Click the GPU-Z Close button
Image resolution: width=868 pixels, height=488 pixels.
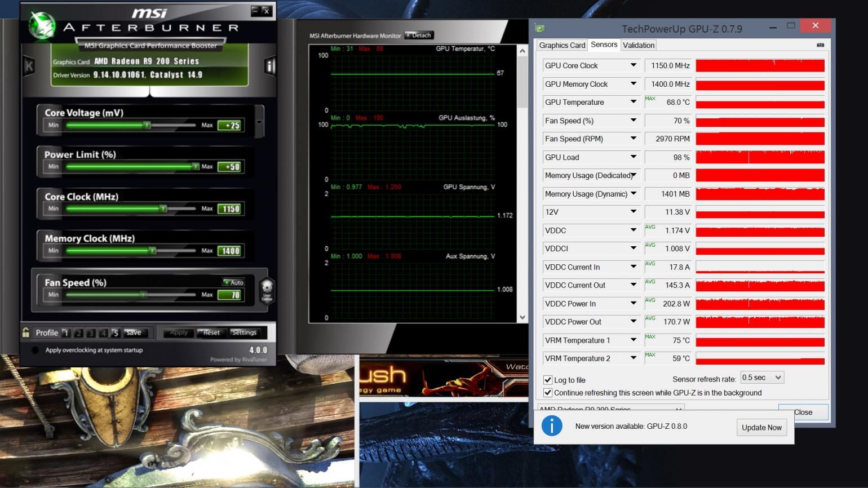[x=803, y=412]
